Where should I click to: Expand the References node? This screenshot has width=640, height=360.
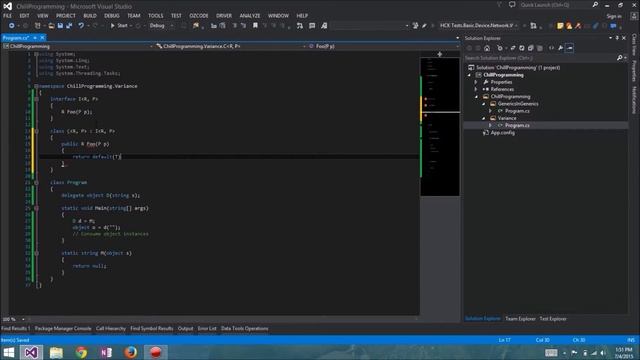point(476,89)
